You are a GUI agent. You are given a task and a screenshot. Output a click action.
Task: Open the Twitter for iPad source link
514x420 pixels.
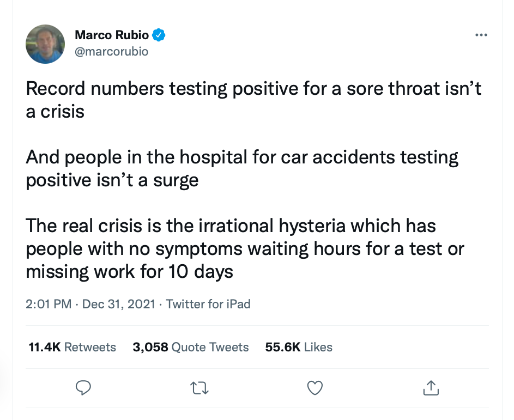(x=208, y=304)
